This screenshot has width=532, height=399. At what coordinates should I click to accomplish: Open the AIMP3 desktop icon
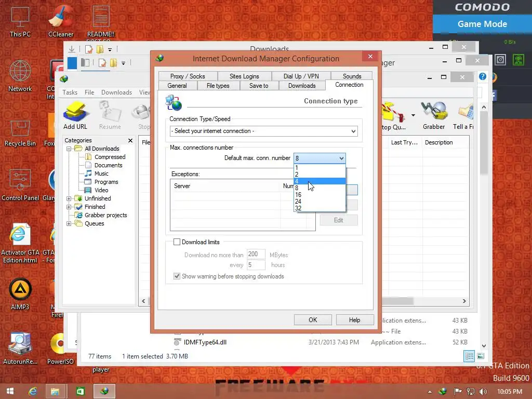[x=20, y=294]
